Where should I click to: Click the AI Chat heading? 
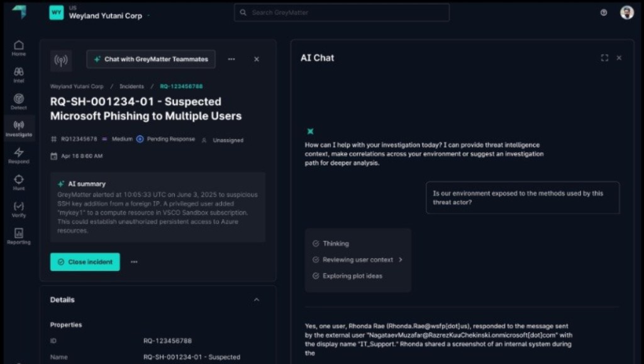click(x=317, y=58)
